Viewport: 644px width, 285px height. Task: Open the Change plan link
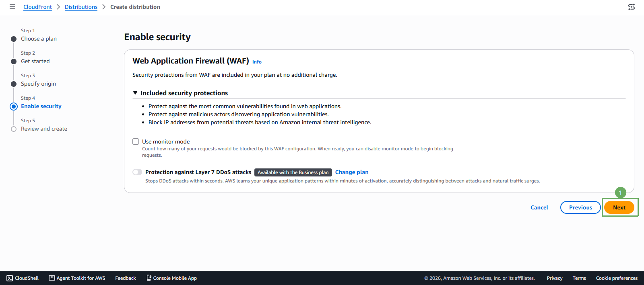352,172
